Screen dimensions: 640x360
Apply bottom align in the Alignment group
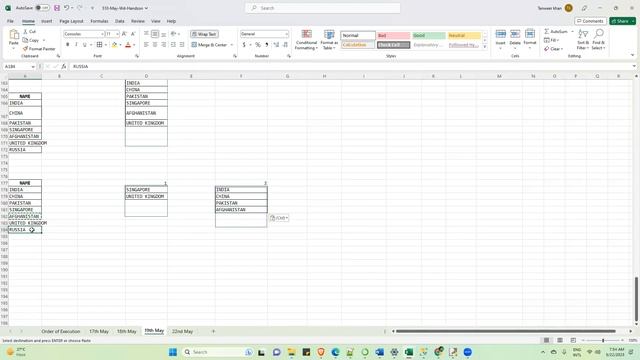click(x=164, y=34)
